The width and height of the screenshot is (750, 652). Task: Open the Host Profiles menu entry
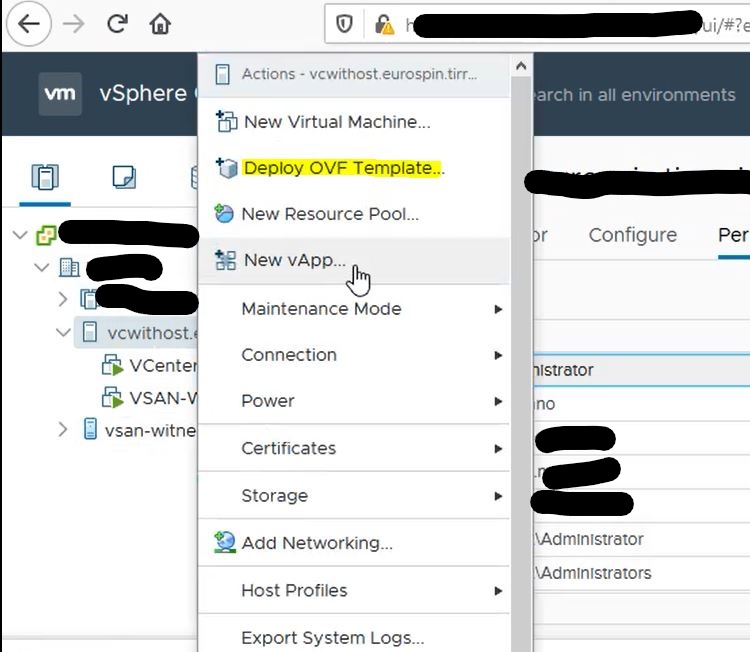tap(354, 590)
